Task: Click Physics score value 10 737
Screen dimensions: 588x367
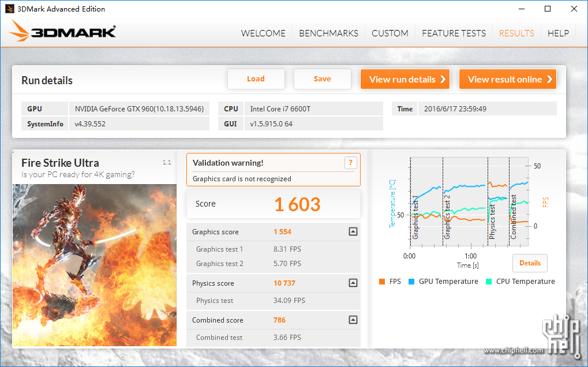Action: (x=284, y=283)
